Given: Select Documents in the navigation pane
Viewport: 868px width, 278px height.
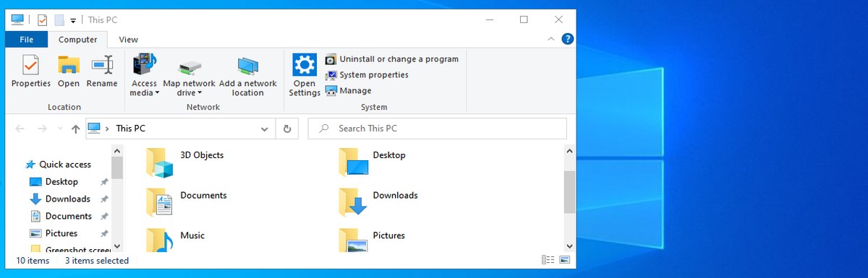Looking at the screenshot, I should [68, 216].
